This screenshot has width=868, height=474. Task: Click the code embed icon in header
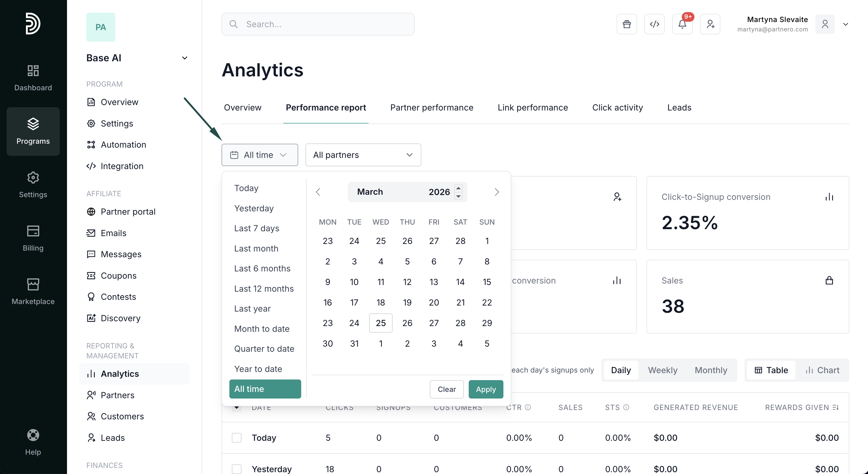(x=654, y=24)
